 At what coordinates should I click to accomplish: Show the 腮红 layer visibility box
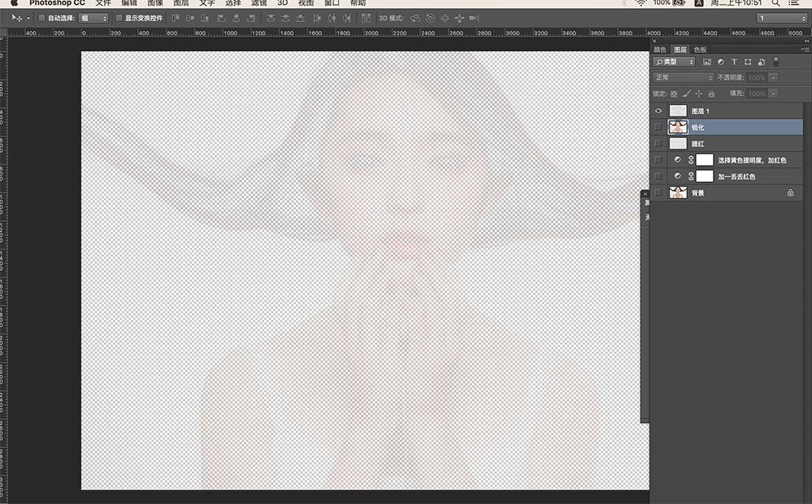point(658,144)
